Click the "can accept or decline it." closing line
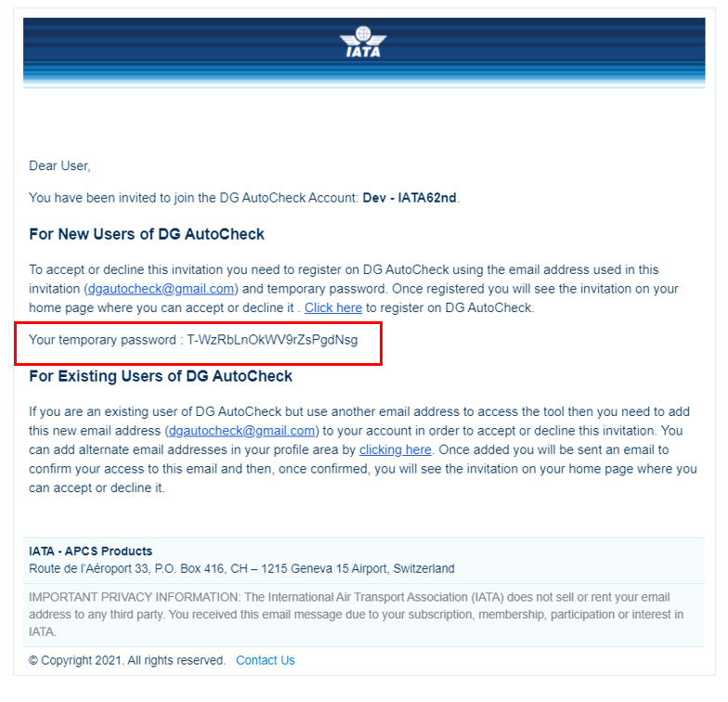The width and height of the screenshot is (728, 702). point(97,488)
